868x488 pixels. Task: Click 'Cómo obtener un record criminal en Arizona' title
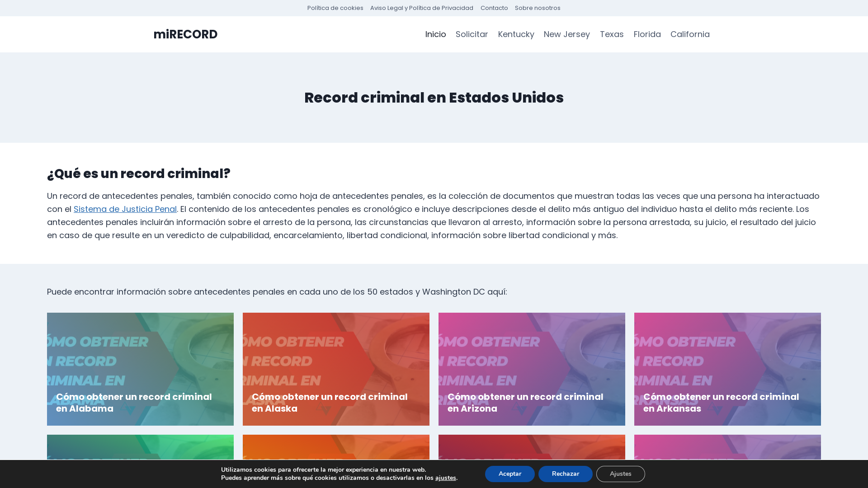[x=525, y=403]
